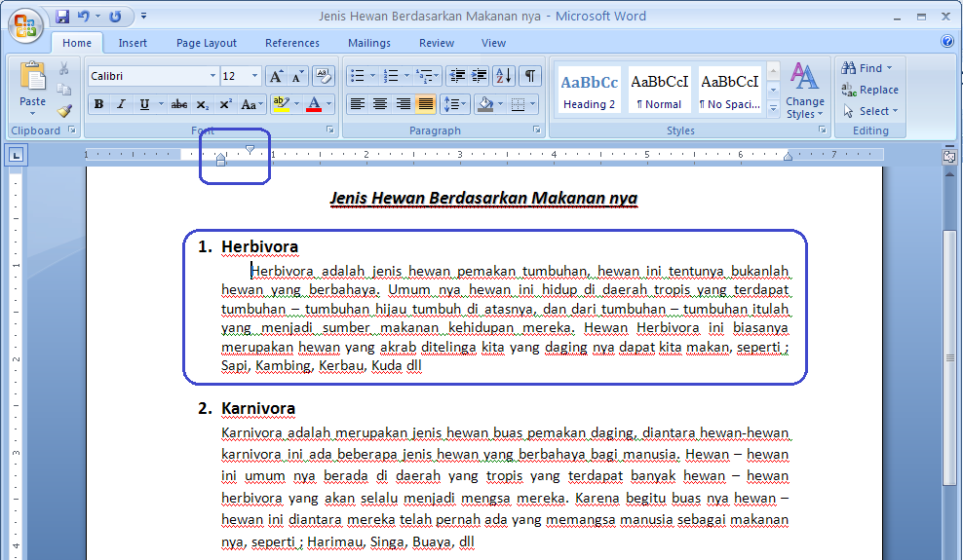The height and width of the screenshot is (560, 963).
Task: Open the Review tab
Action: [437, 43]
